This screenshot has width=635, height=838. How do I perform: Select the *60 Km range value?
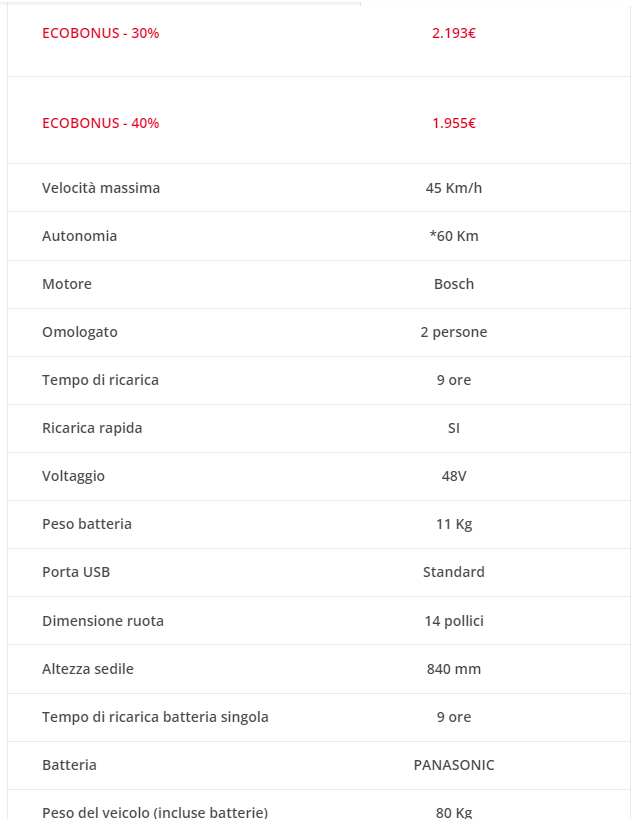[x=453, y=236]
